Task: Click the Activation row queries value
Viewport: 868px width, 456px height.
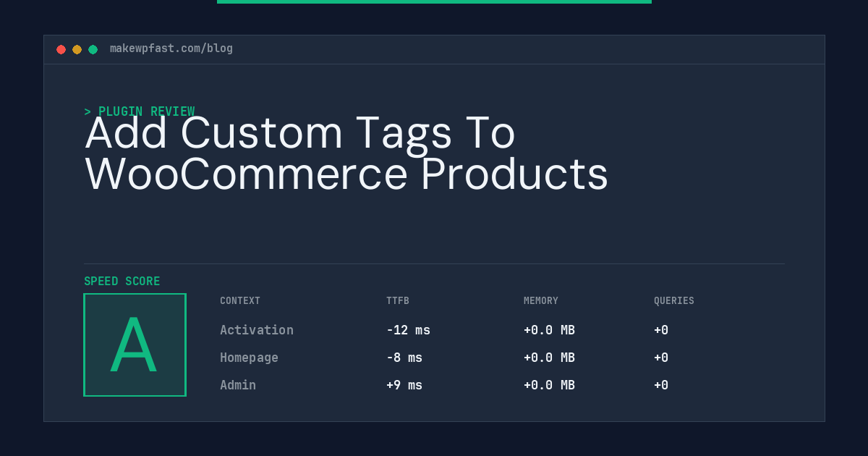Action: pos(661,330)
